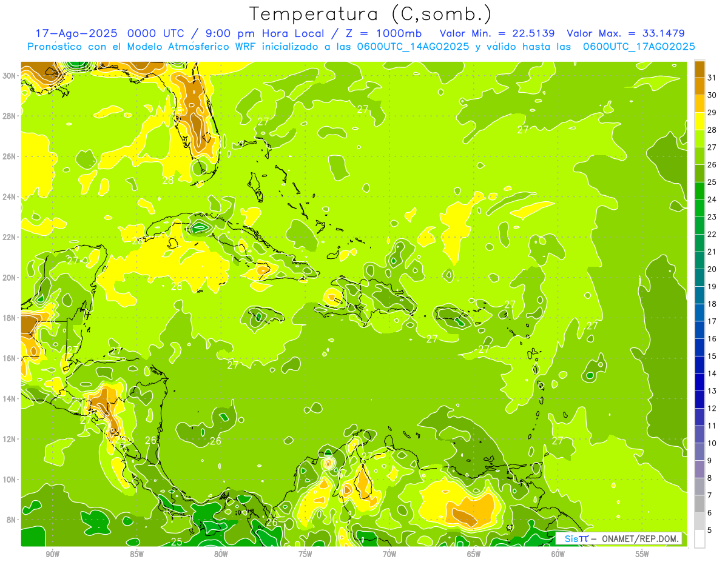Click the color bar label "20"
The height and width of the screenshot is (562, 728).
(x=712, y=269)
